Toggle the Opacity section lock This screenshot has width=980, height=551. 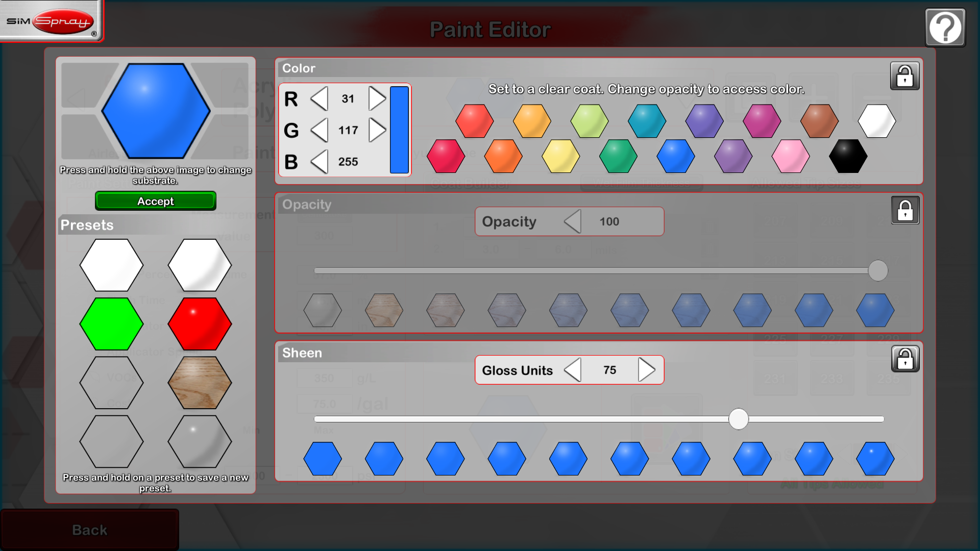click(x=904, y=210)
